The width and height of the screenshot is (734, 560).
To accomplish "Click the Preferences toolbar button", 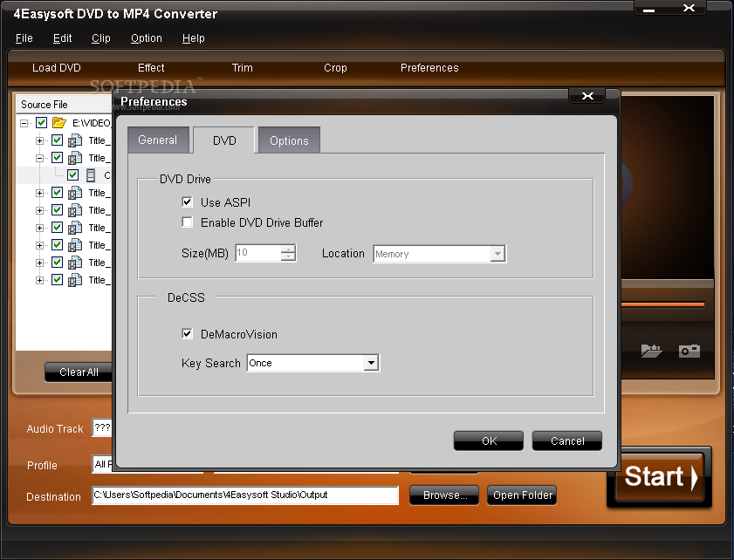I will [x=429, y=68].
